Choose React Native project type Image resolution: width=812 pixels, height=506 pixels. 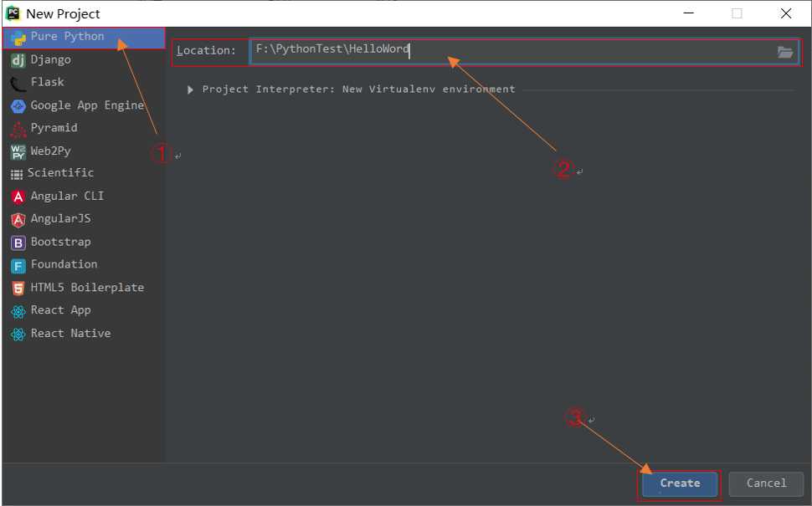tap(84, 334)
